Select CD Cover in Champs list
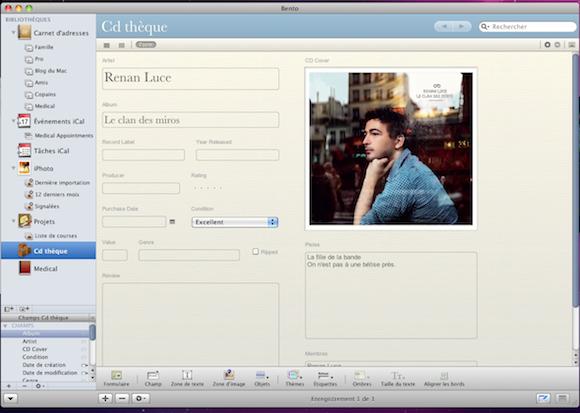The width and height of the screenshot is (580, 413). [35, 349]
